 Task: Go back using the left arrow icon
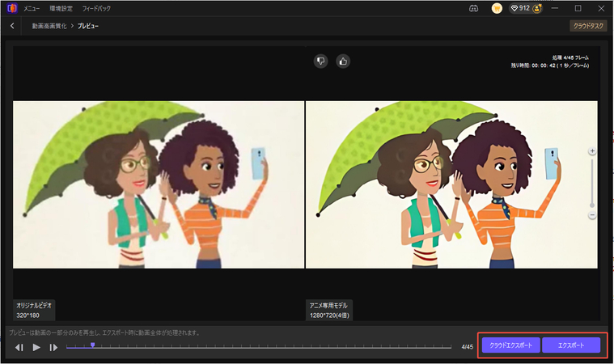pos(12,26)
